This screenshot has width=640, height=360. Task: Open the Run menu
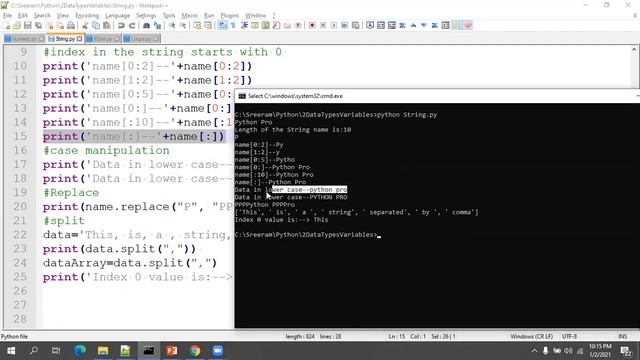209,16
